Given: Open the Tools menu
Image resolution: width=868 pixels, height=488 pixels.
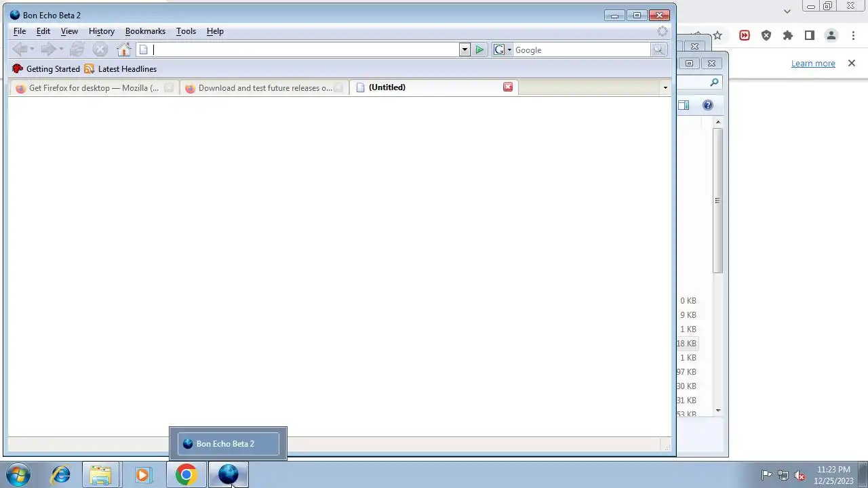Looking at the screenshot, I should [x=186, y=31].
